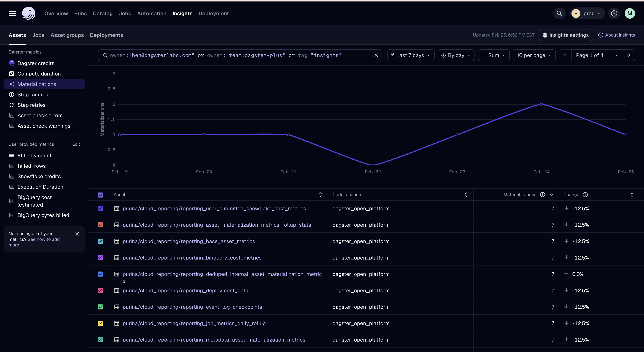
Task: Click table icon for reporting_base_asset_metrics
Action: click(x=117, y=241)
